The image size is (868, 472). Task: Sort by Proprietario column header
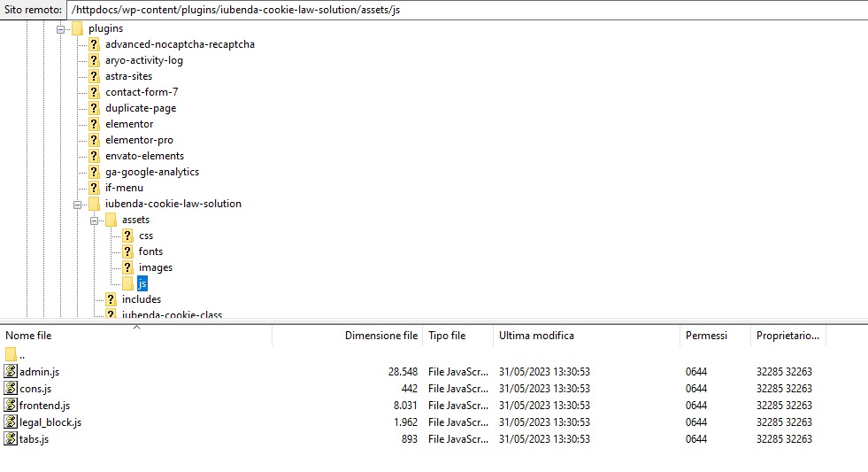(787, 336)
